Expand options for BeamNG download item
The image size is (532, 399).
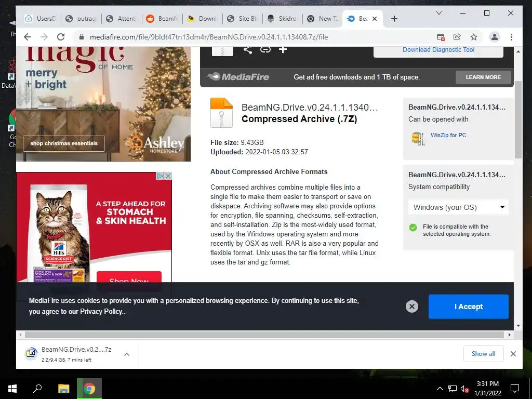click(x=127, y=354)
